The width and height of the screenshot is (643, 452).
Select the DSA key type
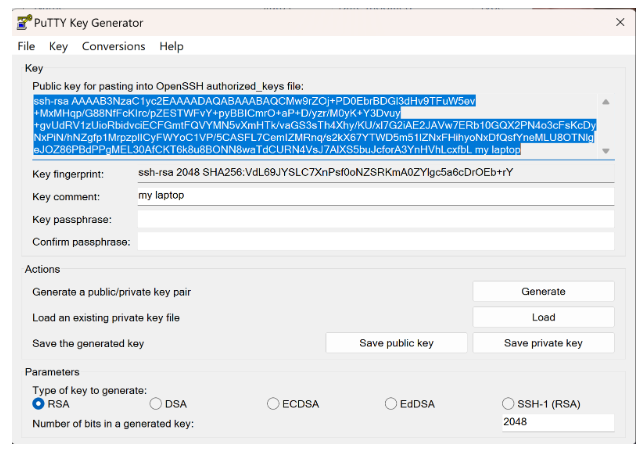(x=156, y=404)
